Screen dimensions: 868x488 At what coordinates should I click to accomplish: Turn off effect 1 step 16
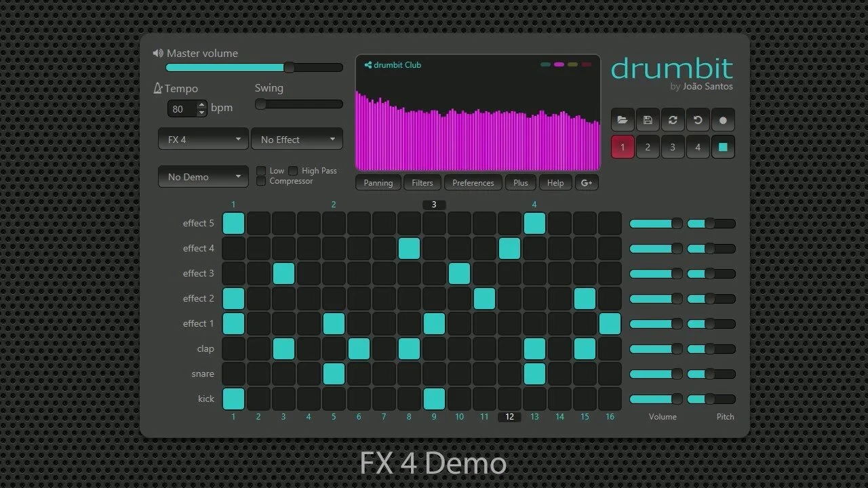click(x=610, y=324)
